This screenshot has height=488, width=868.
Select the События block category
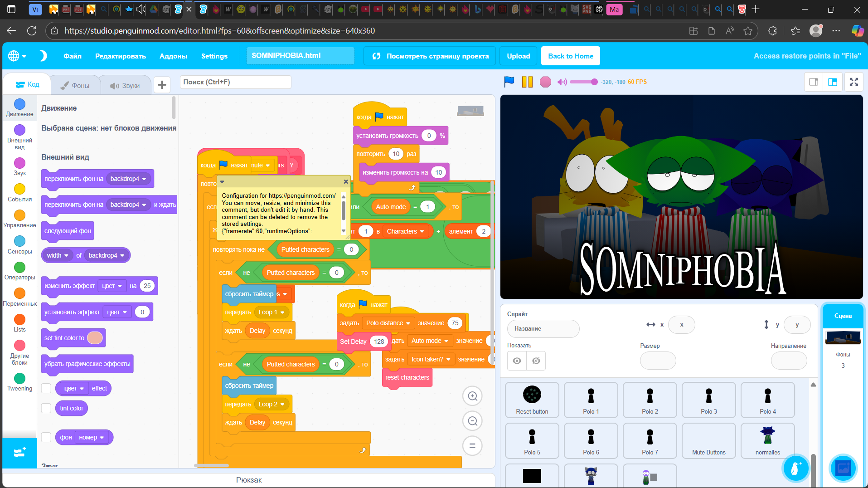(x=19, y=192)
